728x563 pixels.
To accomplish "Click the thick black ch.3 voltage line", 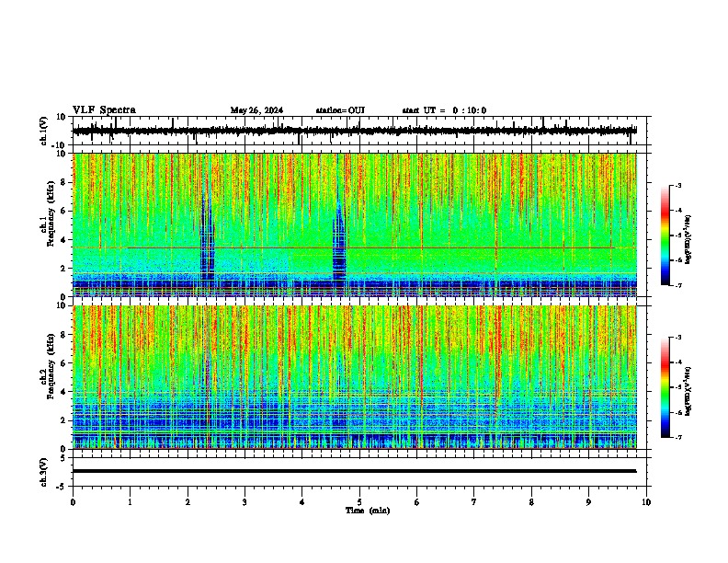I will 354,471.
